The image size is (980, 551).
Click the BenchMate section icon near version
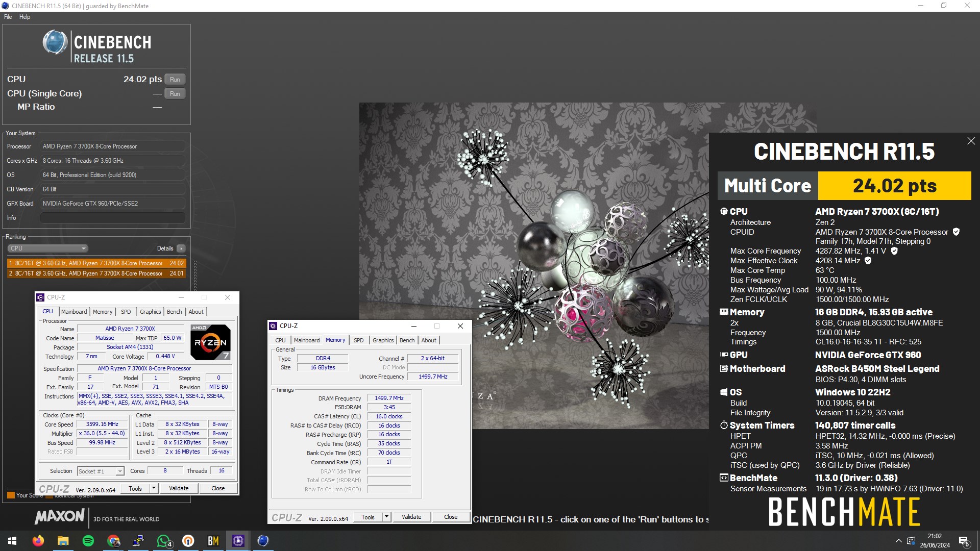(x=724, y=478)
